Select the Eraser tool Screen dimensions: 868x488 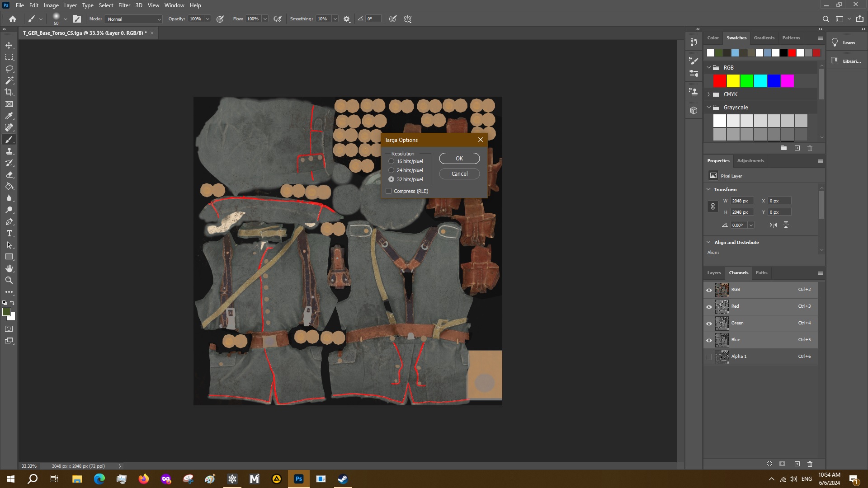9,174
